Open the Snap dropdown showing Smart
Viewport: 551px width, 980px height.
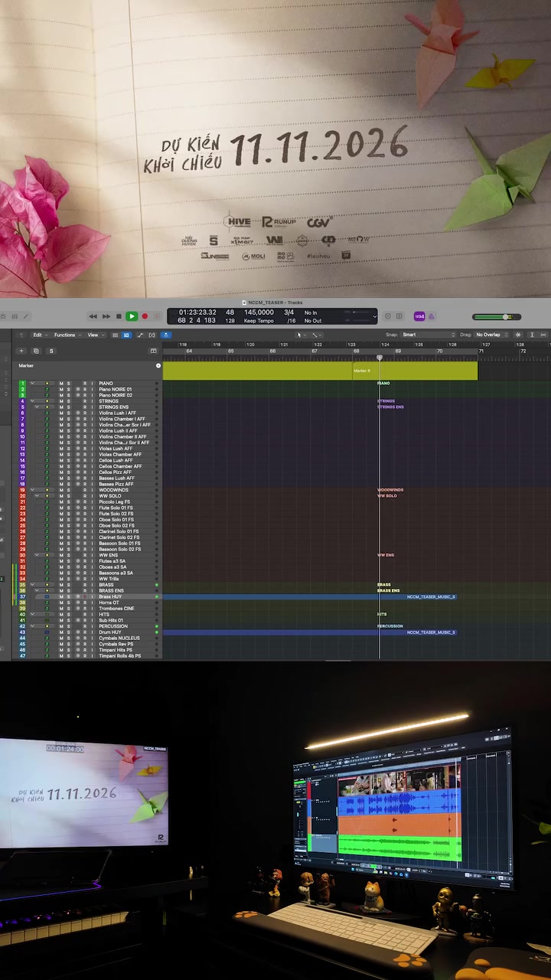(x=429, y=335)
